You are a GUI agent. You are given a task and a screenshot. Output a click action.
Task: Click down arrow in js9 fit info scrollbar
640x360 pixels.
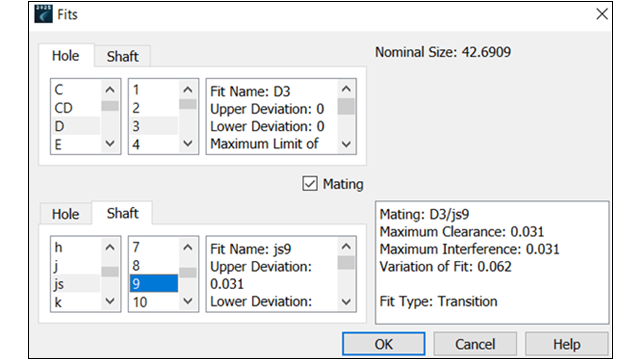346,302
